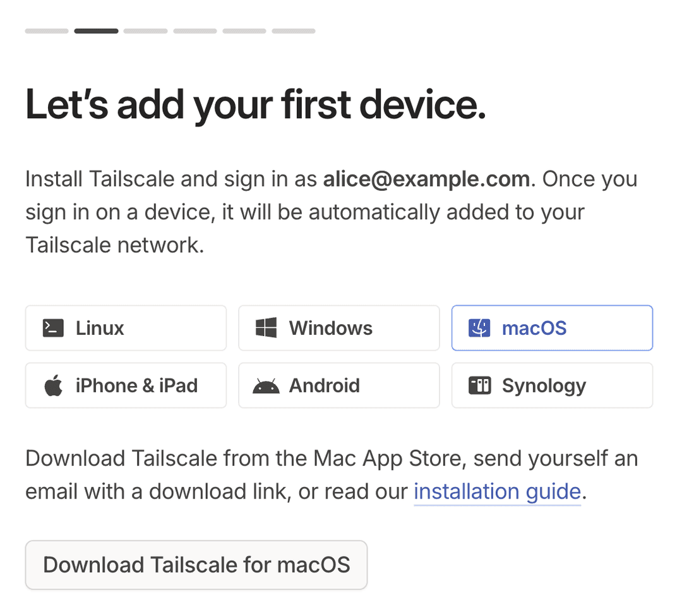Image resolution: width=682 pixels, height=616 pixels.
Task: Click the bold alice@example.com email text
Action: pos(426,179)
